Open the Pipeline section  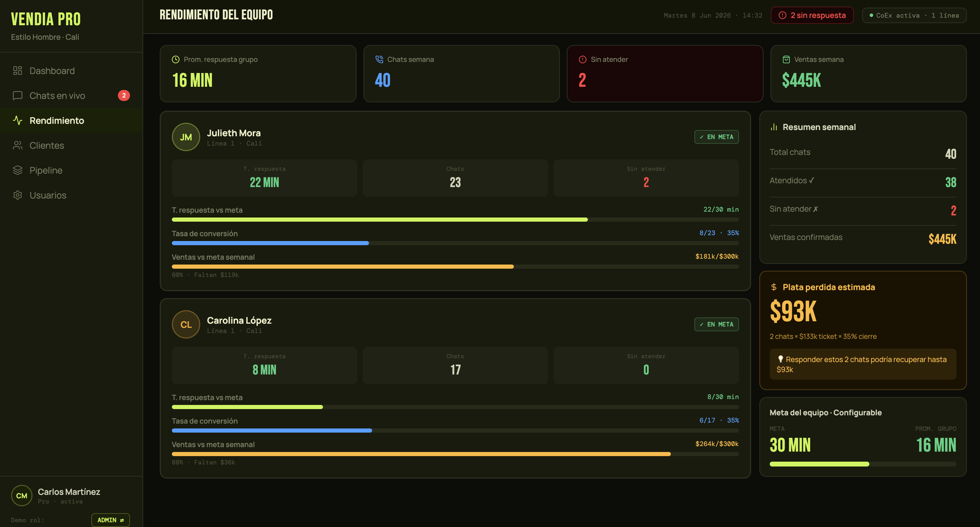tap(71, 170)
